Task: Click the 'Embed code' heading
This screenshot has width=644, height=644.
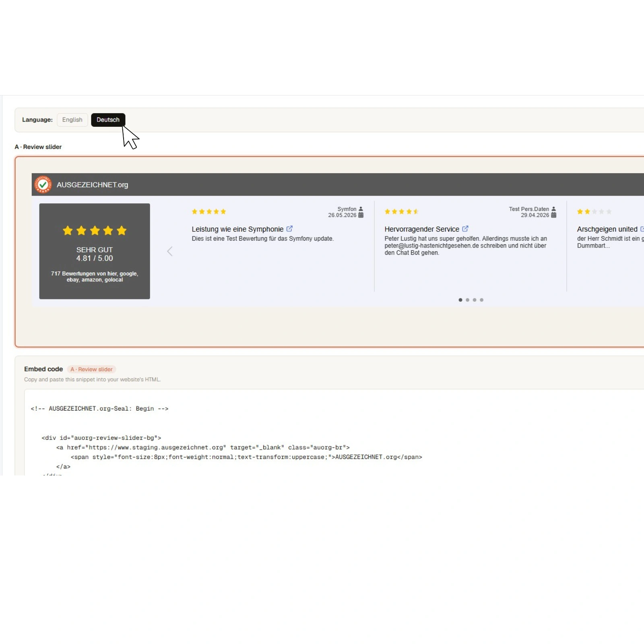Action: coord(43,369)
